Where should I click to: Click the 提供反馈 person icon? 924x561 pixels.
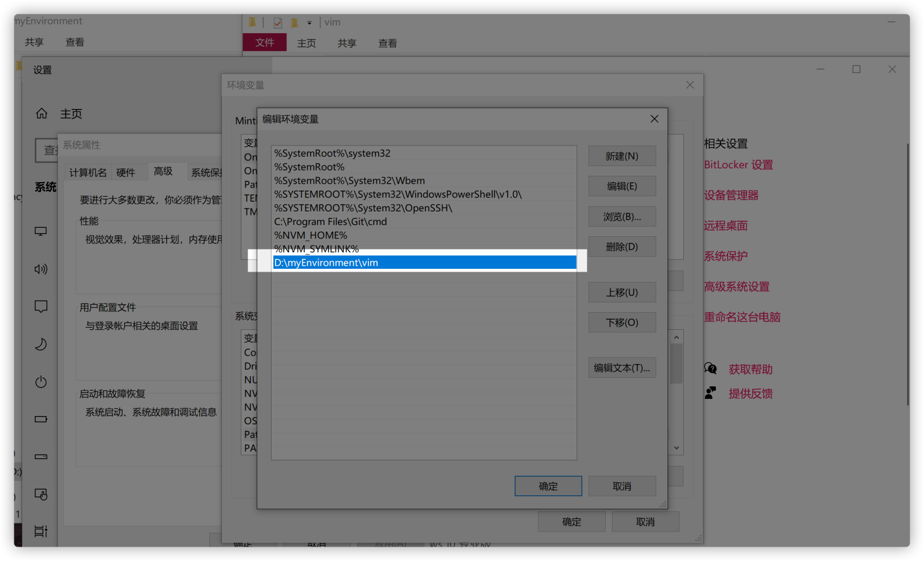pos(710,393)
